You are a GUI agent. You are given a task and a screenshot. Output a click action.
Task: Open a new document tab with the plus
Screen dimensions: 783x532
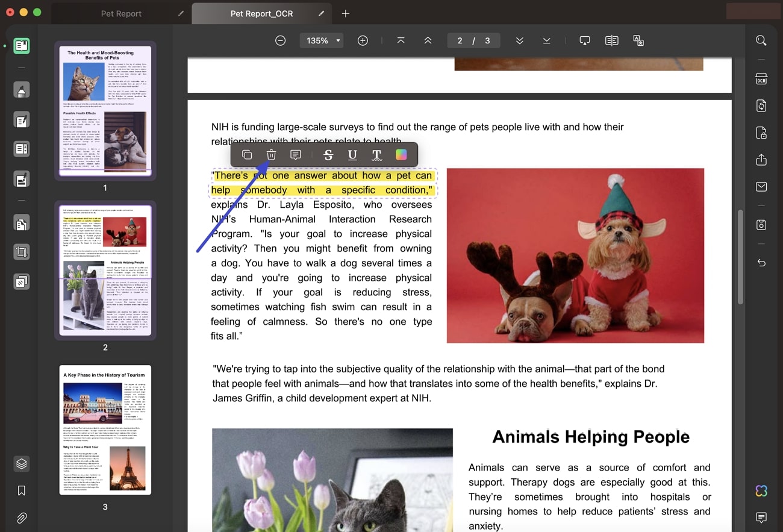[x=345, y=13]
